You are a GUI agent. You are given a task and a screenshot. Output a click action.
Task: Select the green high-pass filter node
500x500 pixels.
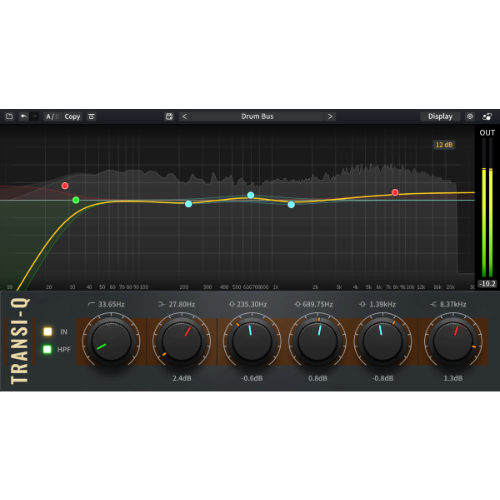(x=76, y=200)
